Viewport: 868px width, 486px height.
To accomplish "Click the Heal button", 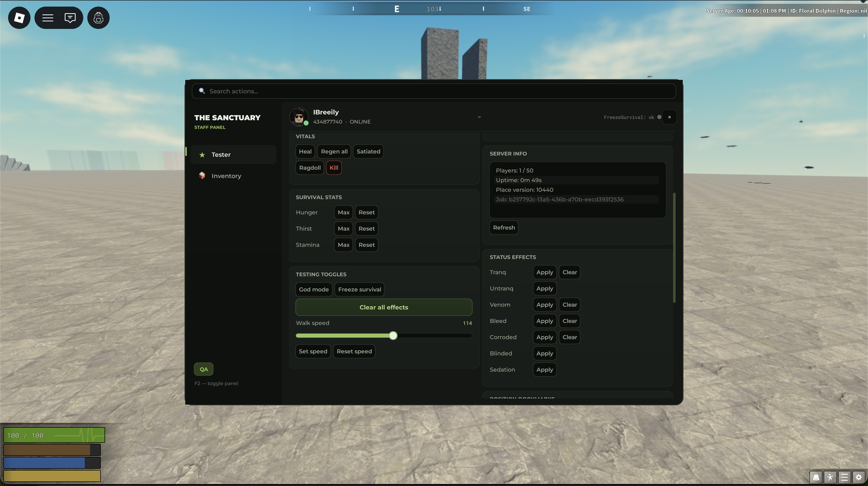I will tap(305, 152).
